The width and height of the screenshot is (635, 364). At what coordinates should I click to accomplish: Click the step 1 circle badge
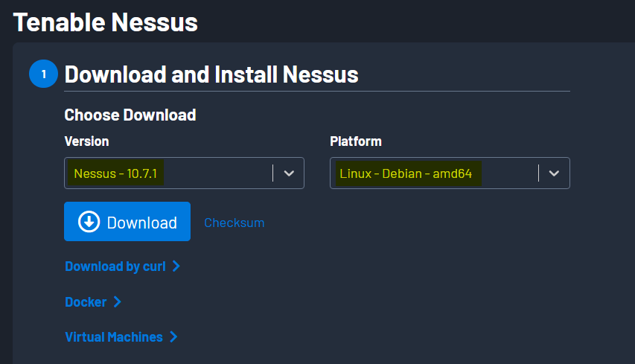tap(43, 74)
